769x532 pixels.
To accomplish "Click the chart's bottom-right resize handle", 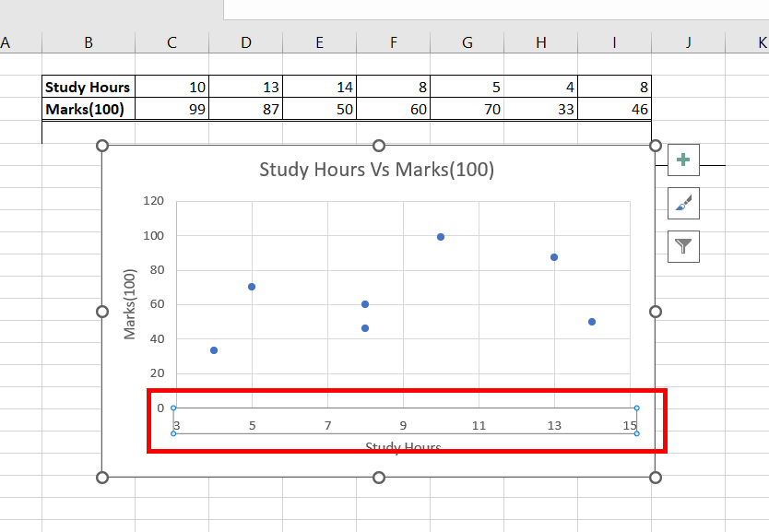I will pos(656,477).
